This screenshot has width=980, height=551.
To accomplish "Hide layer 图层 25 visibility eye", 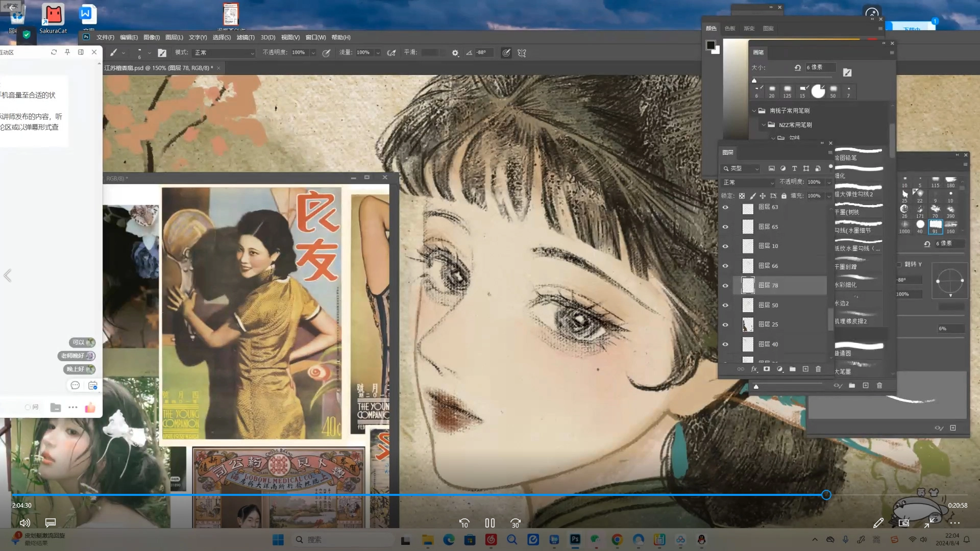I will coord(725,324).
